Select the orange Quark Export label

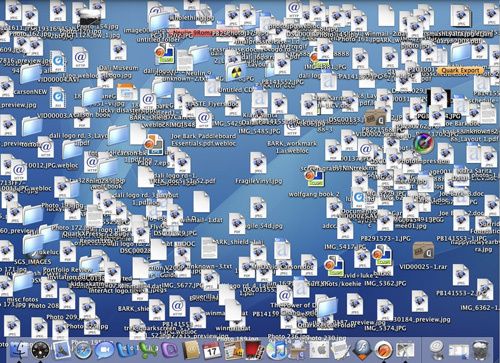pyautogui.click(x=460, y=71)
